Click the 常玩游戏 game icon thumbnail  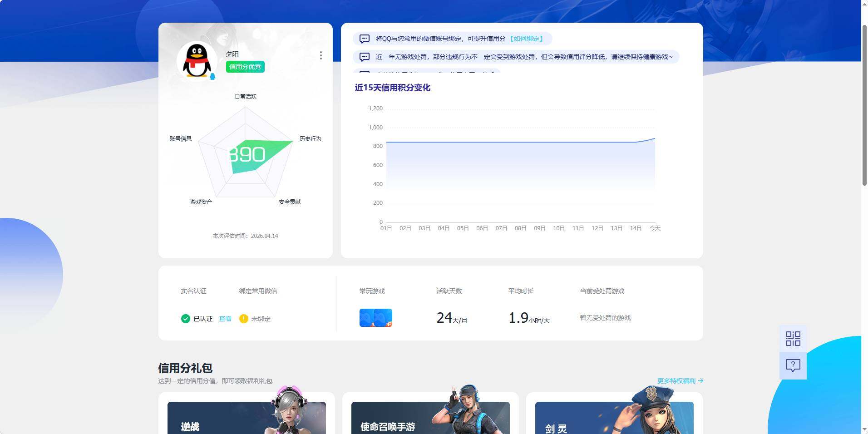pyautogui.click(x=375, y=318)
